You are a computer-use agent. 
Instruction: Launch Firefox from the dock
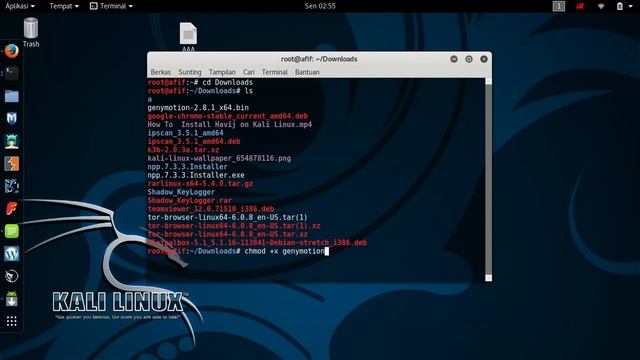tap(11, 51)
